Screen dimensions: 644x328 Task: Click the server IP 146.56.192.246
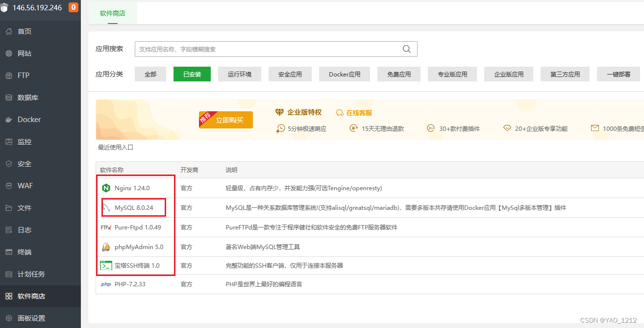(37, 8)
